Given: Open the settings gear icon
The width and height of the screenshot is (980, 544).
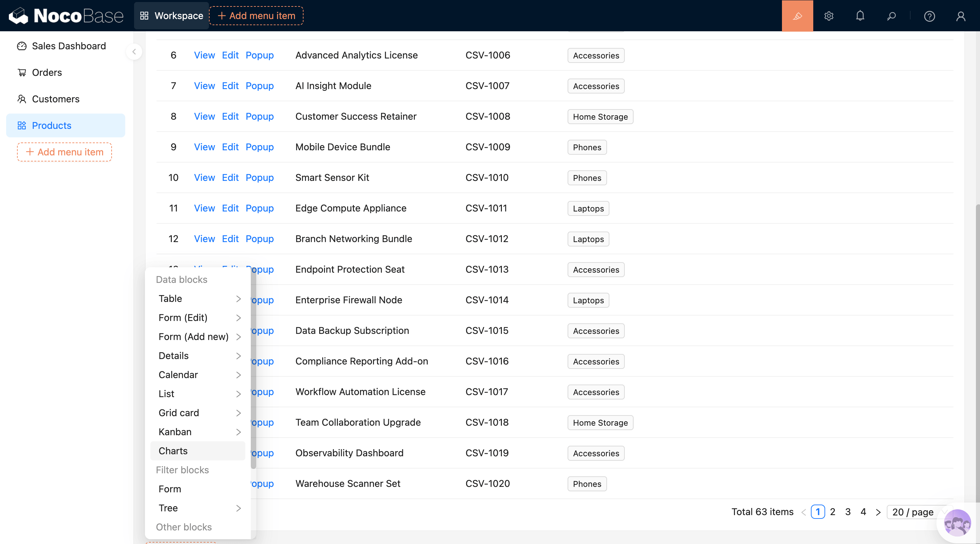Looking at the screenshot, I should [829, 16].
